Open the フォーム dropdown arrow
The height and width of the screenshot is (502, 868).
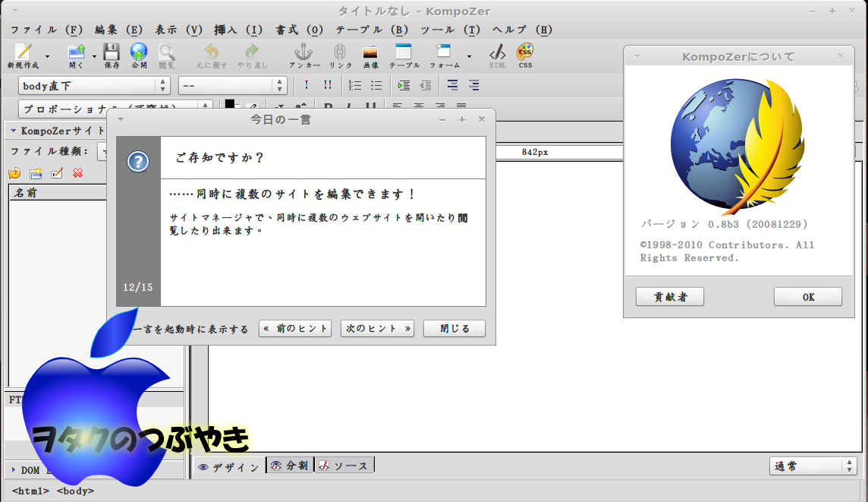[x=469, y=56]
